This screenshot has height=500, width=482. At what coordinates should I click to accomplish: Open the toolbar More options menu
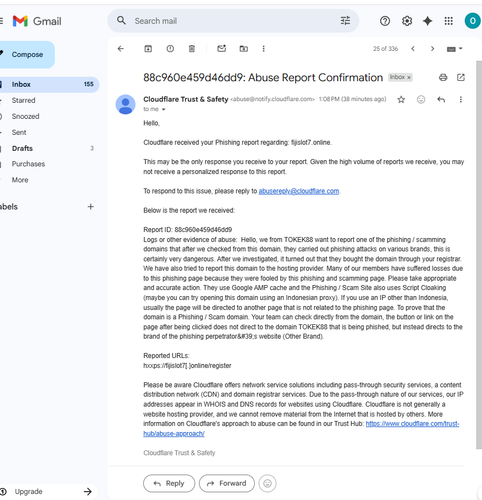click(x=263, y=49)
